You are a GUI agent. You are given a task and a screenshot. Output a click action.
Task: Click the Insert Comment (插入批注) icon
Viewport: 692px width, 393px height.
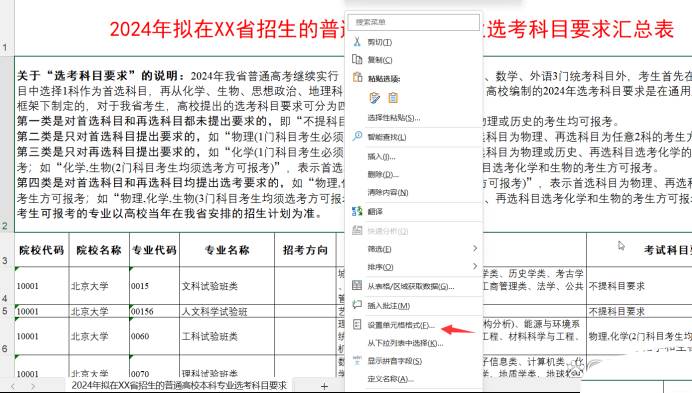357,305
